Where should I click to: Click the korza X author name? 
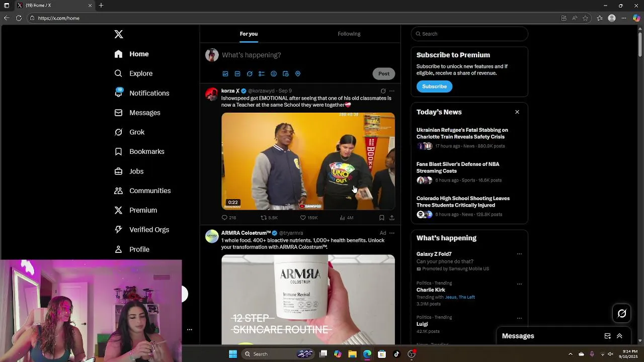click(x=230, y=91)
